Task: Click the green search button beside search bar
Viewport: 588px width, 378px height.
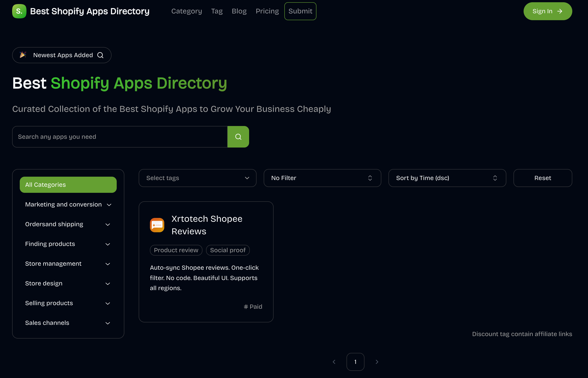Action: pyautogui.click(x=238, y=137)
